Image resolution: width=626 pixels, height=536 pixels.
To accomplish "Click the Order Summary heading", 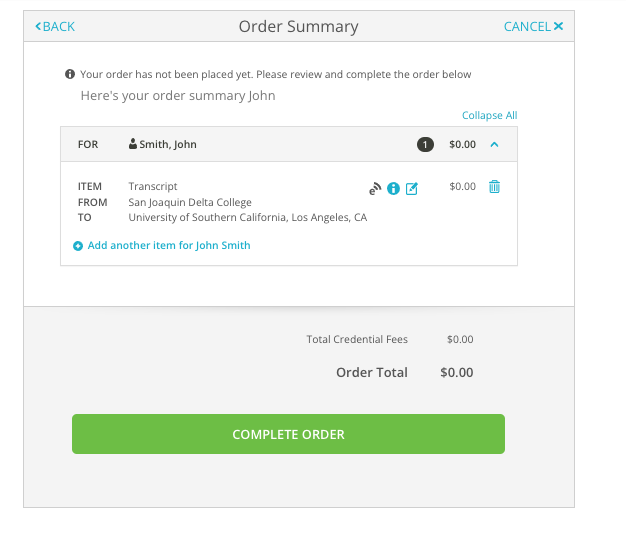I will click(x=298, y=27).
